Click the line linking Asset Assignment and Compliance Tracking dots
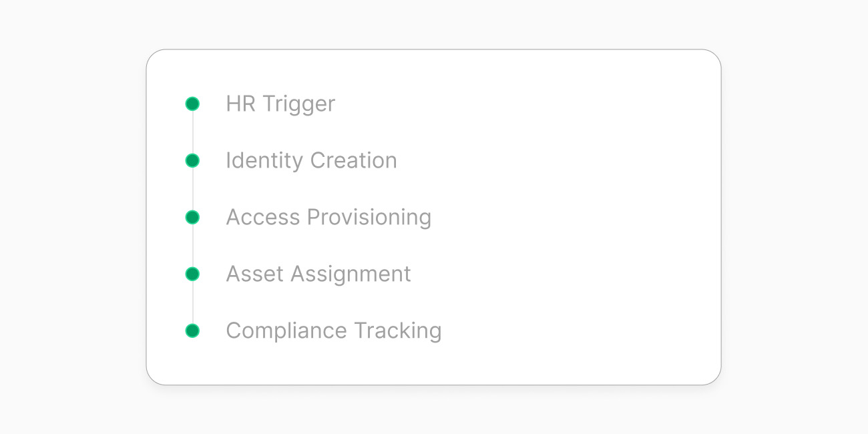868x434 pixels. [192, 302]
